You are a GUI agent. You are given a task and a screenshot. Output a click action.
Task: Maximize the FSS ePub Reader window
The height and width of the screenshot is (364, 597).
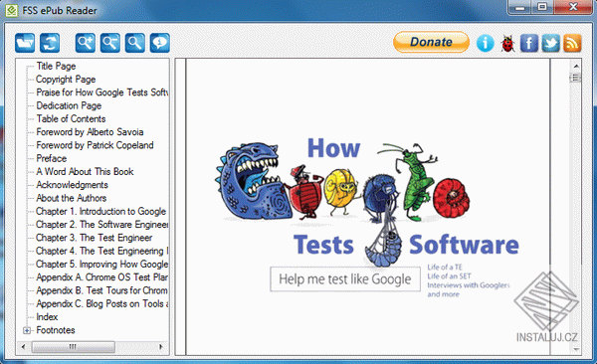tap(542, 7)
